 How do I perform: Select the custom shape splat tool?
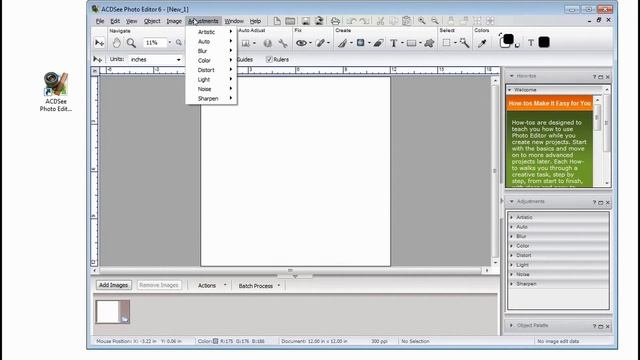pyautogui.click(x=429, y=43)
